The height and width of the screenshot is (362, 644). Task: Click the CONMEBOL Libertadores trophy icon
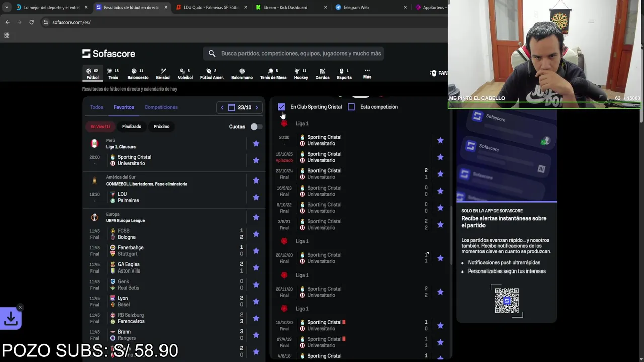point(94,180)
